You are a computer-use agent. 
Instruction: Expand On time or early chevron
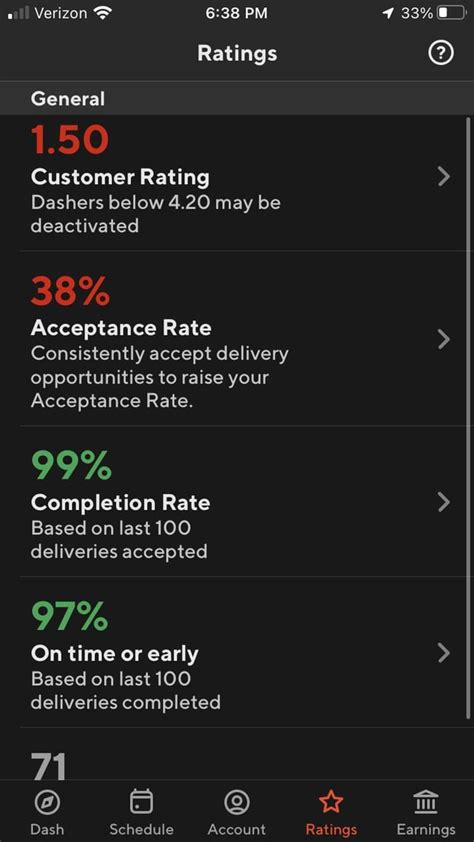[x=443, y=653]
